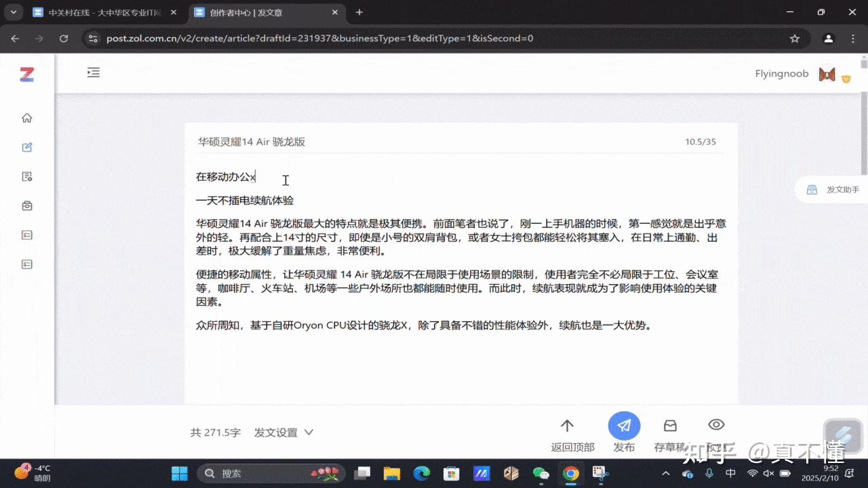Click the user avatar next to Flyingnoob
868x488 pixels.
(827, 74)
